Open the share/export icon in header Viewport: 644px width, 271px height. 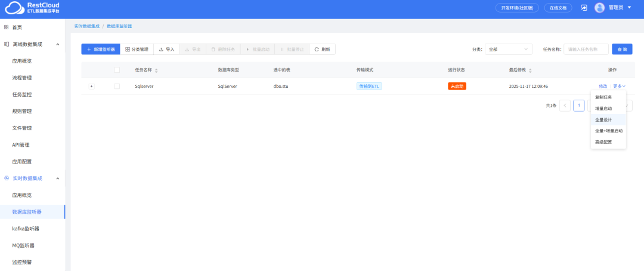584,8
